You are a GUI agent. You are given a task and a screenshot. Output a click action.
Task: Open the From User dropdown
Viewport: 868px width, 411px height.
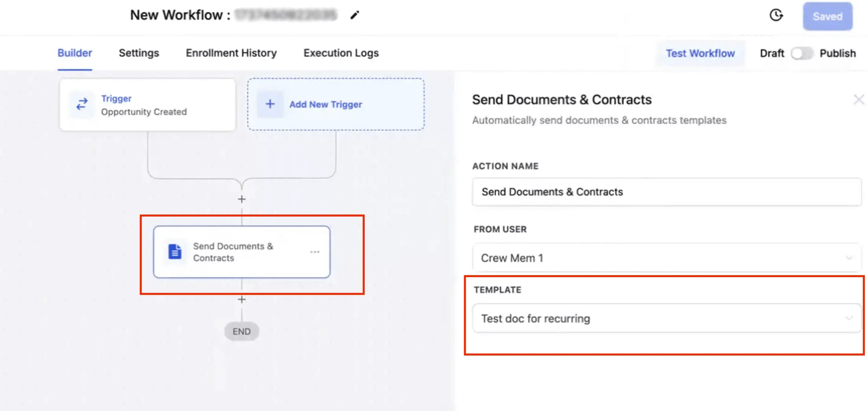click(667, 258)
